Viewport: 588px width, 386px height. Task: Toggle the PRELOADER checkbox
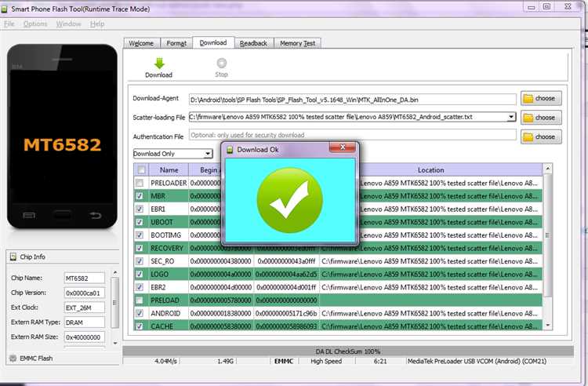coord(140,183)
